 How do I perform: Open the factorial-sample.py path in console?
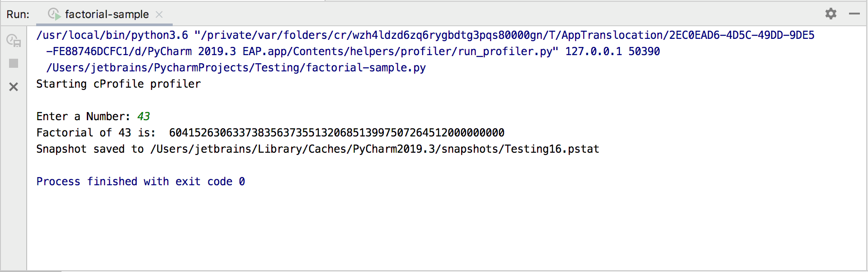[x=236, y=68]
